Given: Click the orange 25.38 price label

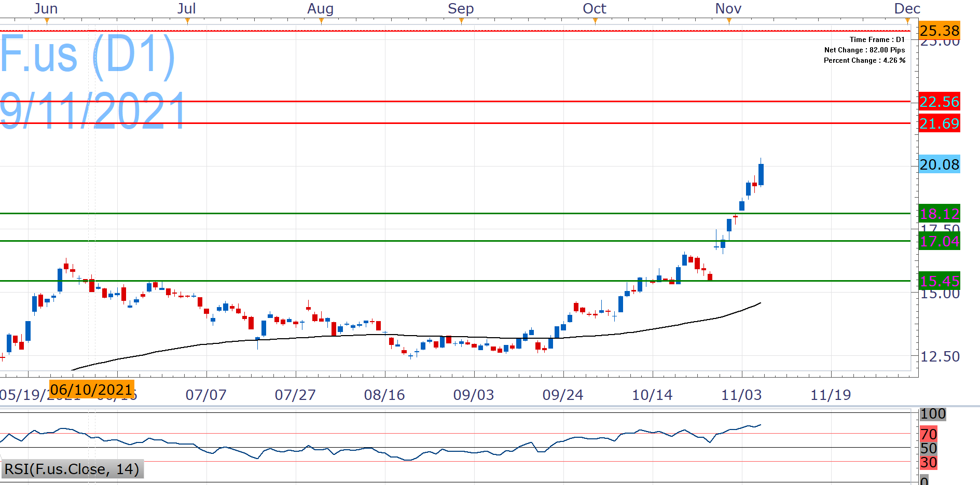Looking at the screenshot, I should point(939,31).
